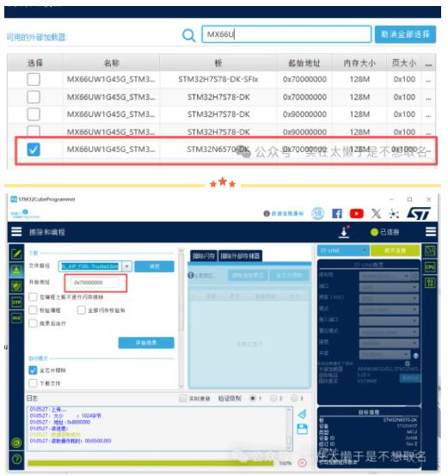Click the full chip erase button in the erase panel

click(289, 275)
